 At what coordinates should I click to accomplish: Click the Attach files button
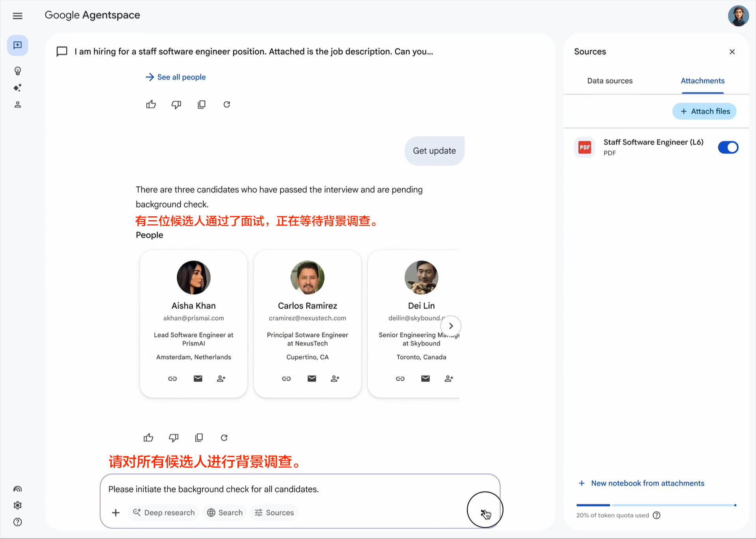704,112
